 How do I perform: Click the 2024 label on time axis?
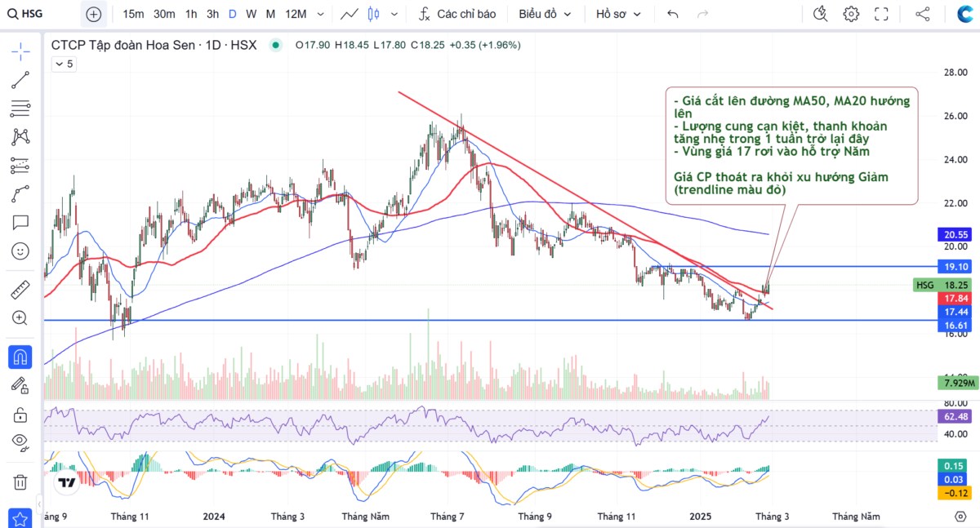[x=214, y=517]
